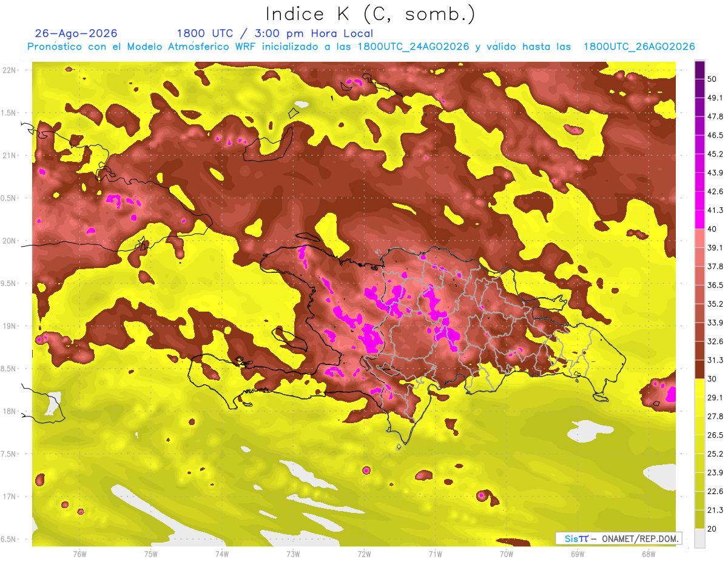The width and height of the screenshot is (728, 562).
Task: Click the '21N' latitude label
Action: 8,155
